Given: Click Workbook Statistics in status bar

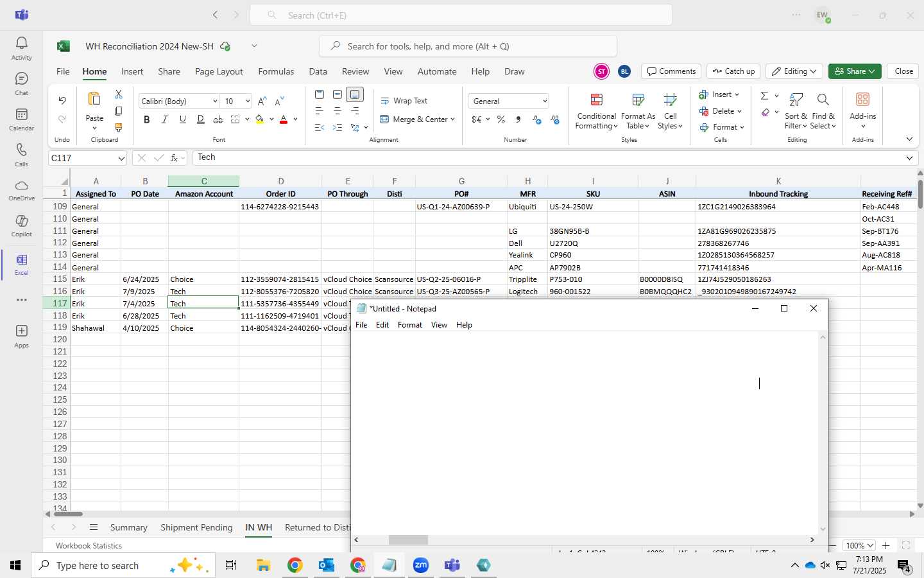Looking at the screenshot, I should [x=89, y=545].
